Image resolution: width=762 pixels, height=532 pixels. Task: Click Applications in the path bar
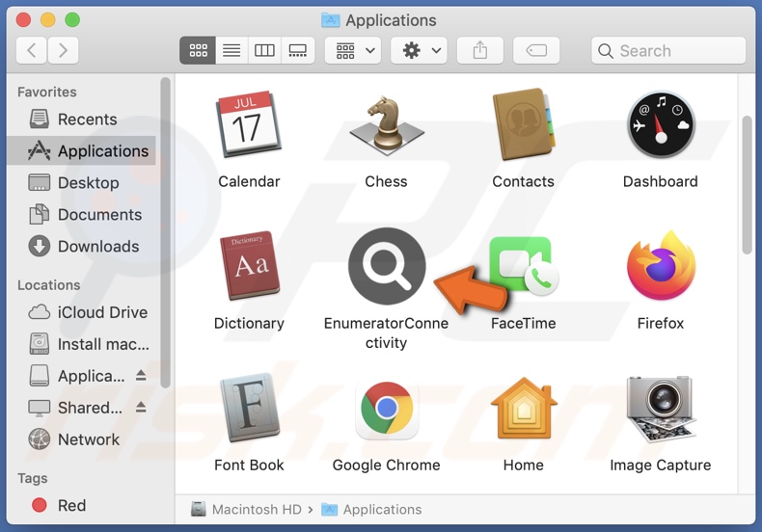tap(371, 509)
